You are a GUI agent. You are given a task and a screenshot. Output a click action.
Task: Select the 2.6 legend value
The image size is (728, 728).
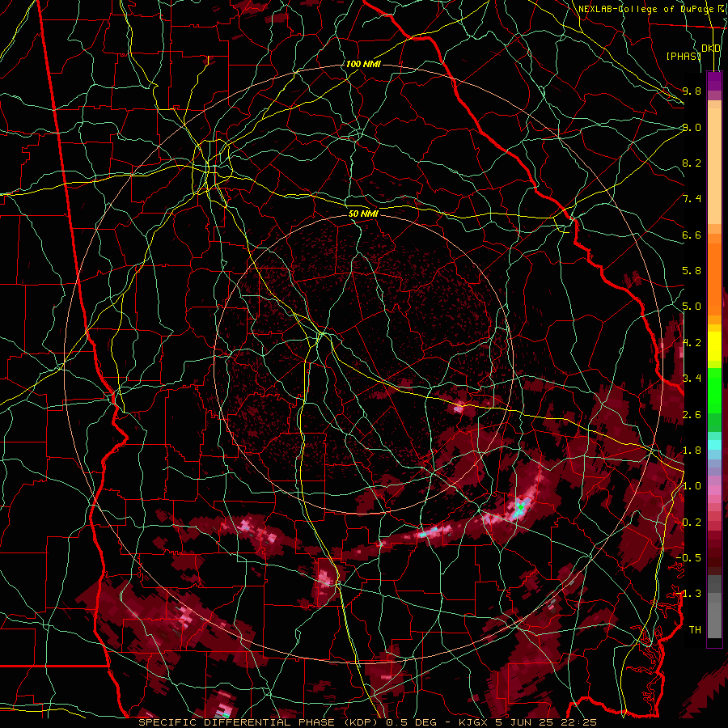692,415
